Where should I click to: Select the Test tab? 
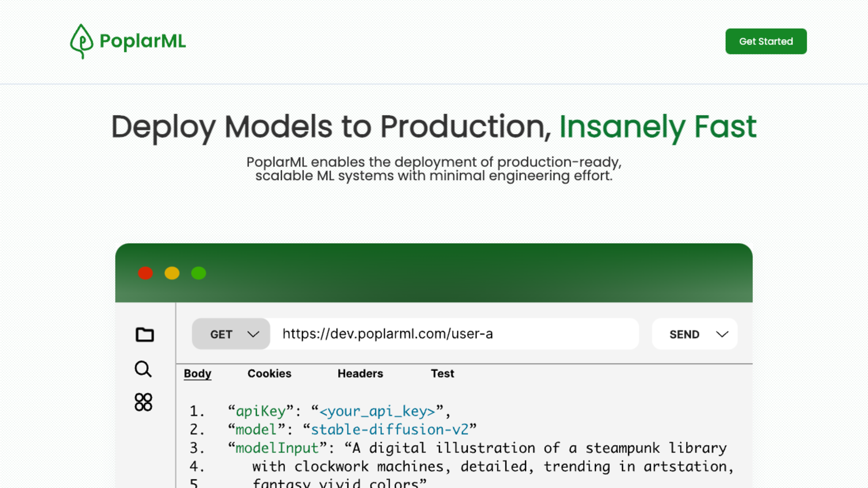coord(442,373)
